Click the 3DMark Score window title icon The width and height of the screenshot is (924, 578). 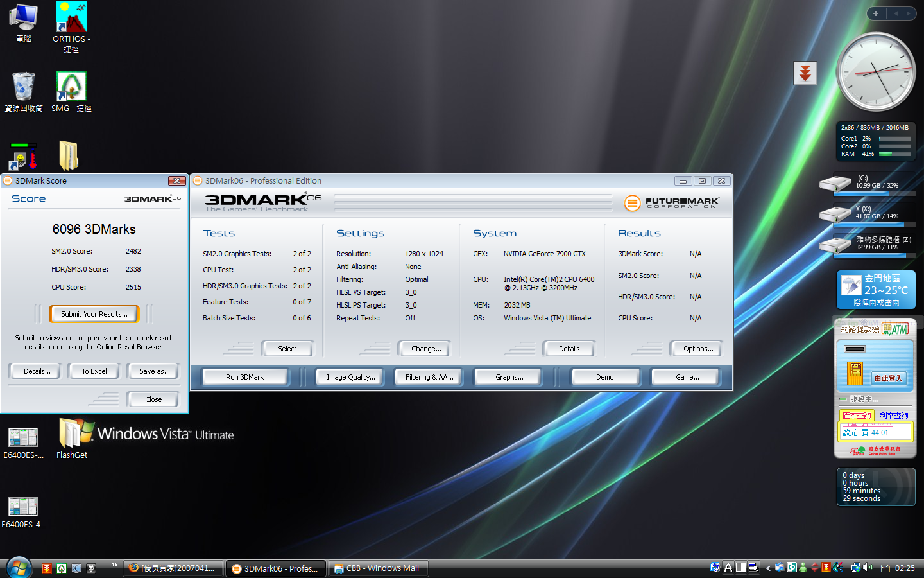click(8, 180)
